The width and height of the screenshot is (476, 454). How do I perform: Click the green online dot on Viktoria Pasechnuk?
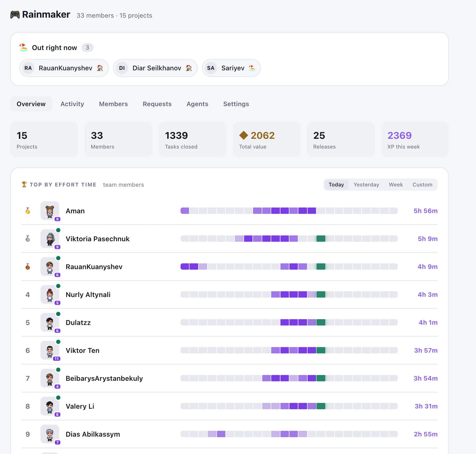pos(58,230)
